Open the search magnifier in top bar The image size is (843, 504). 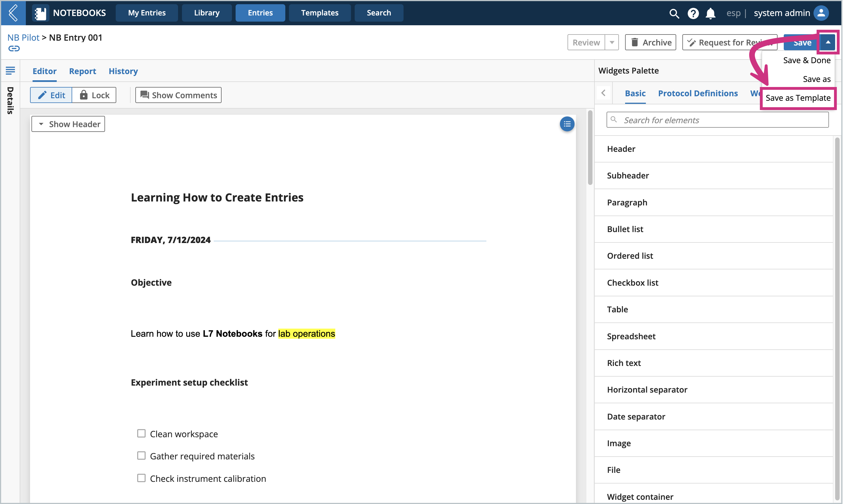674,13
